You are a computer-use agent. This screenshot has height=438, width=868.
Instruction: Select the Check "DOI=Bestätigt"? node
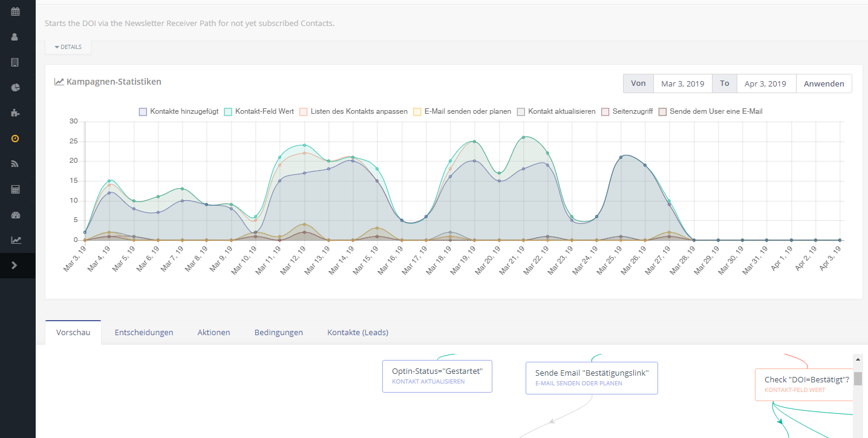[x=804, y=385]
